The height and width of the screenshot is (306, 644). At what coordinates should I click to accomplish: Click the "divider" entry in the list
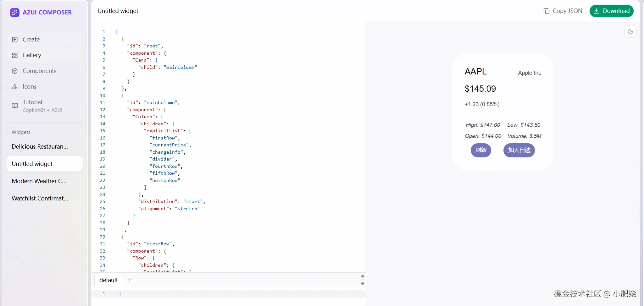162,159
